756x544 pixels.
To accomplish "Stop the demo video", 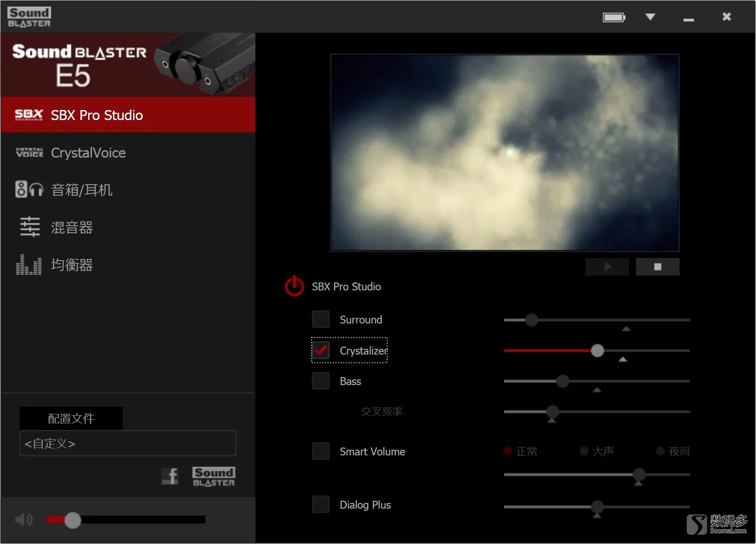I will coord(658,267).
